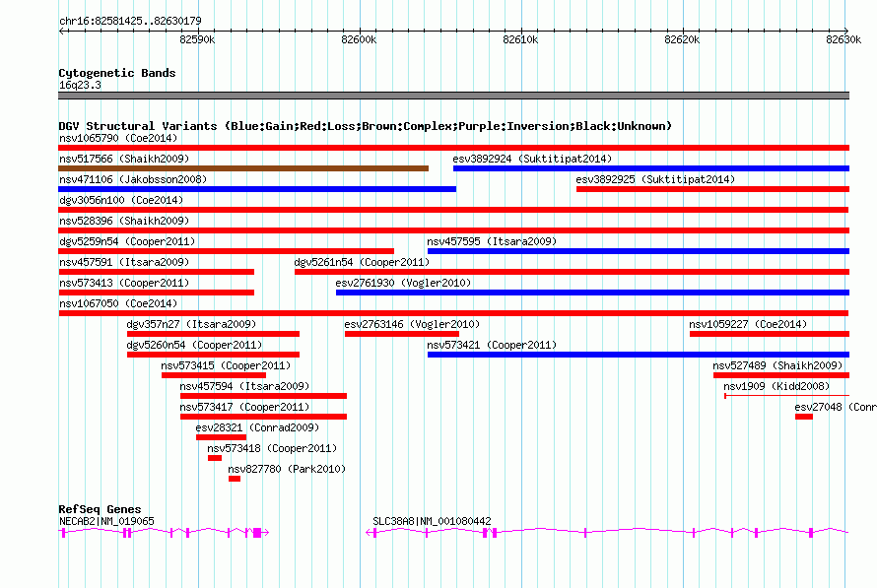Click the 16q23.3 band label
The image size is (877, 588).
click(80, 85)
